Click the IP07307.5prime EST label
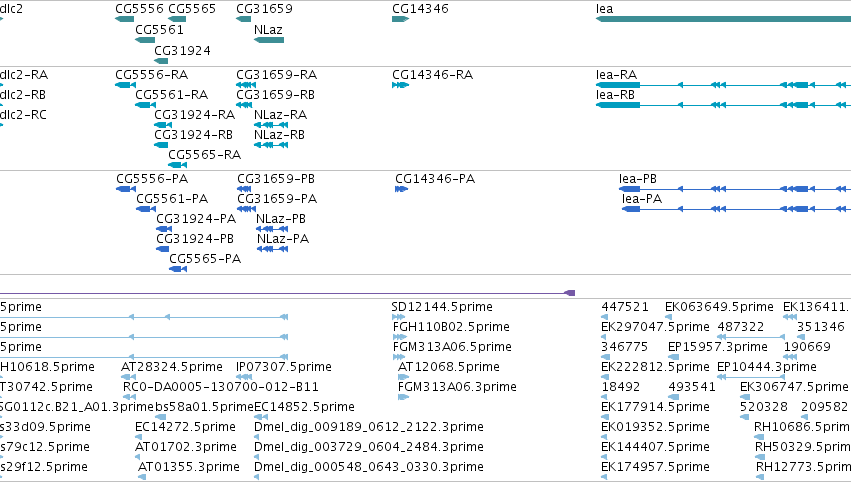Viewport: 851px width, 482px height. [284, 367]
